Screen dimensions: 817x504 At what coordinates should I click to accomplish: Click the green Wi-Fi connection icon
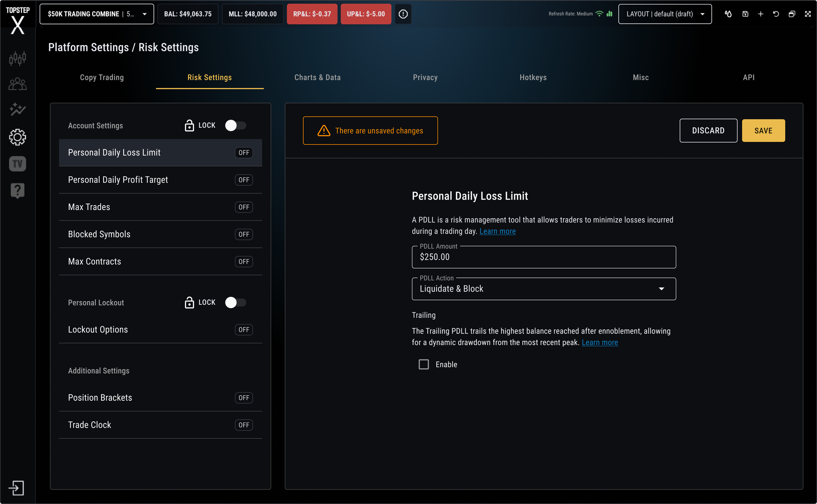599,14
